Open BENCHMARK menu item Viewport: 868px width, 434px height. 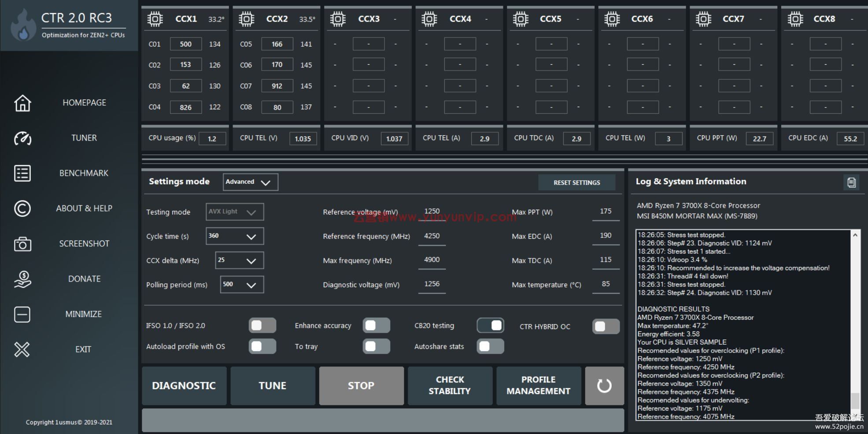tap(84, 173)
